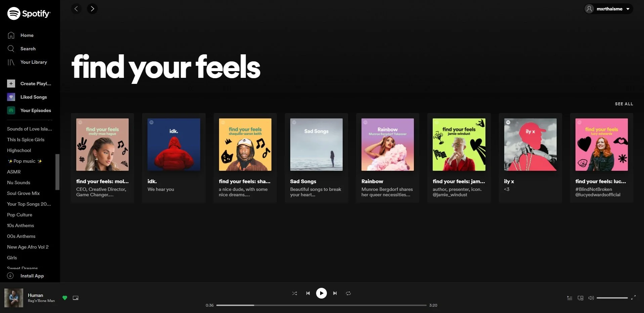Unlike the song Human via green heart
The image size is (644, 313).
click(65, 298)
